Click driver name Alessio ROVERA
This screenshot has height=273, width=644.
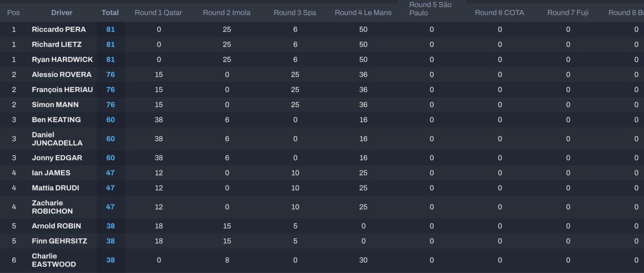click(x=61, y=74)
